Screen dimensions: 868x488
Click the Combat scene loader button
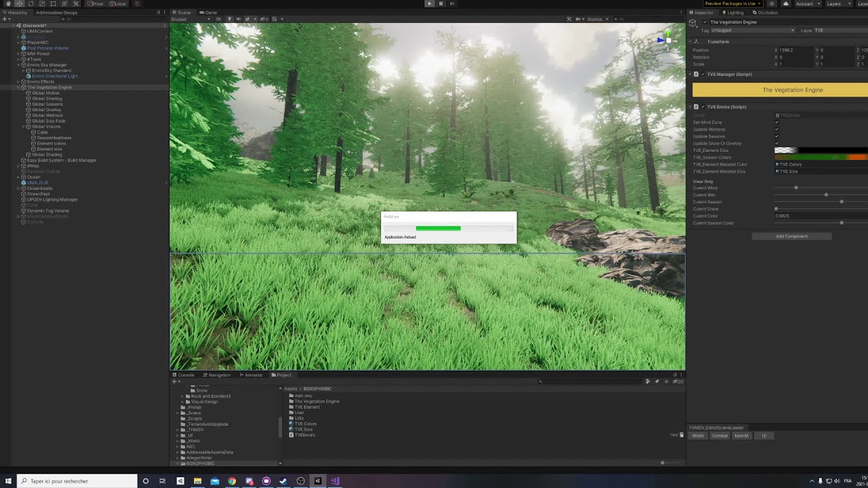[719, 436]
